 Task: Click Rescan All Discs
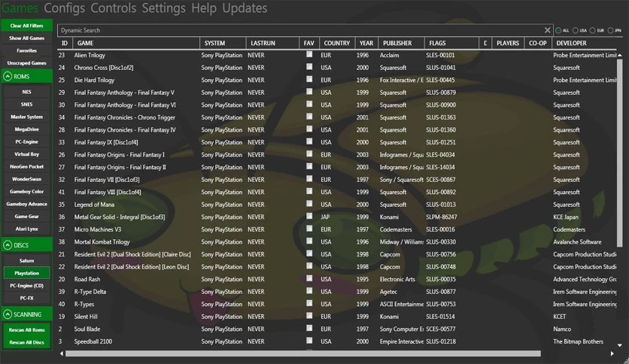26,342
